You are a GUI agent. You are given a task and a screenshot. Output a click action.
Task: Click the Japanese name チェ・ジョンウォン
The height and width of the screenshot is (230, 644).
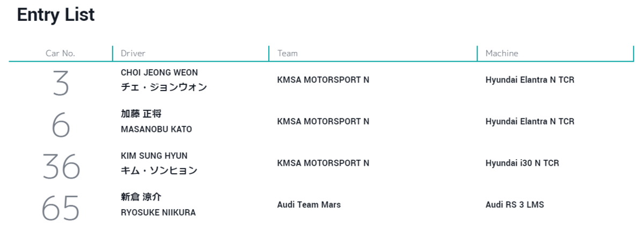tap(164, 87)
